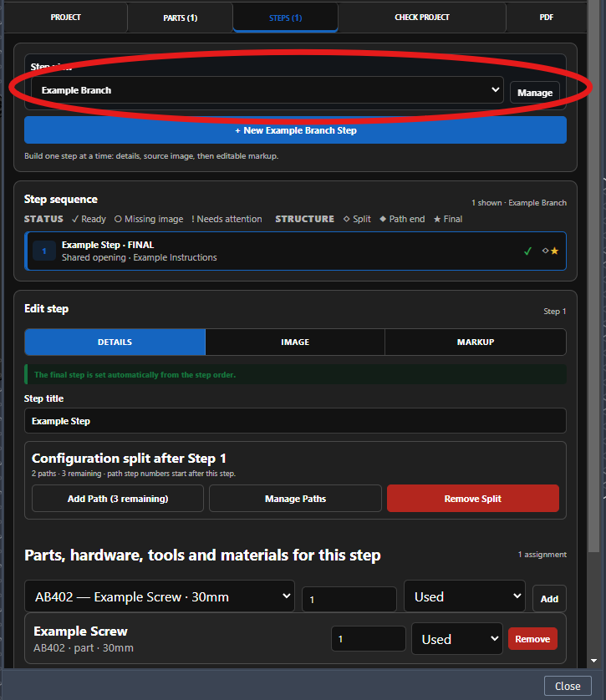Open the MARKUP edit tab
The image size is (606, 700).
475,342
